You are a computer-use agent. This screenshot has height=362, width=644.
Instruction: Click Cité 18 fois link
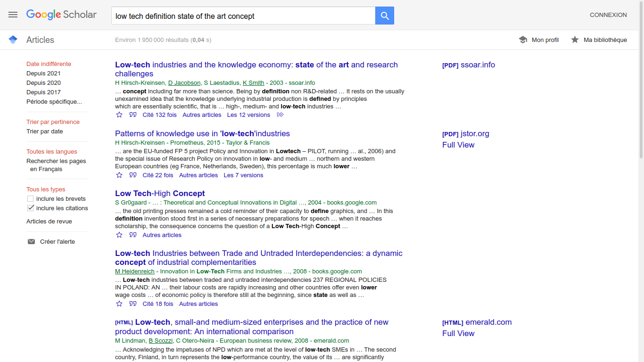tap(158, 304)
